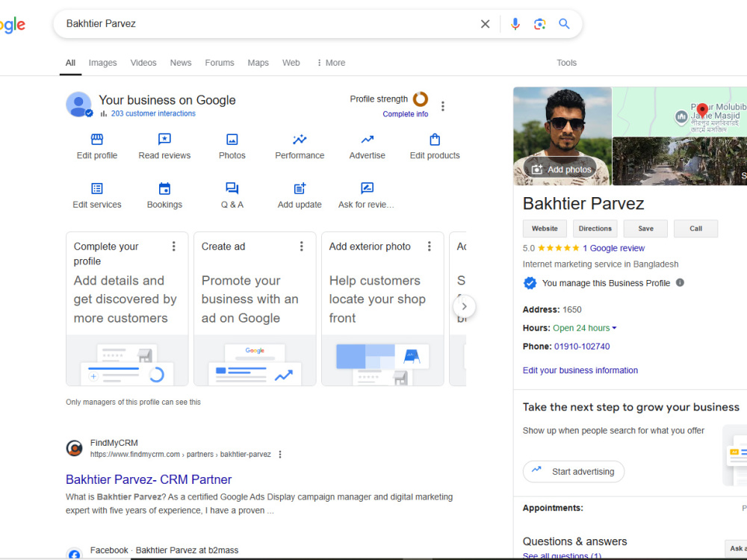Screen dimensions: 747x560
Task: Switch to Videos tab
Action: pyautogui.click(x=143, y=63)
